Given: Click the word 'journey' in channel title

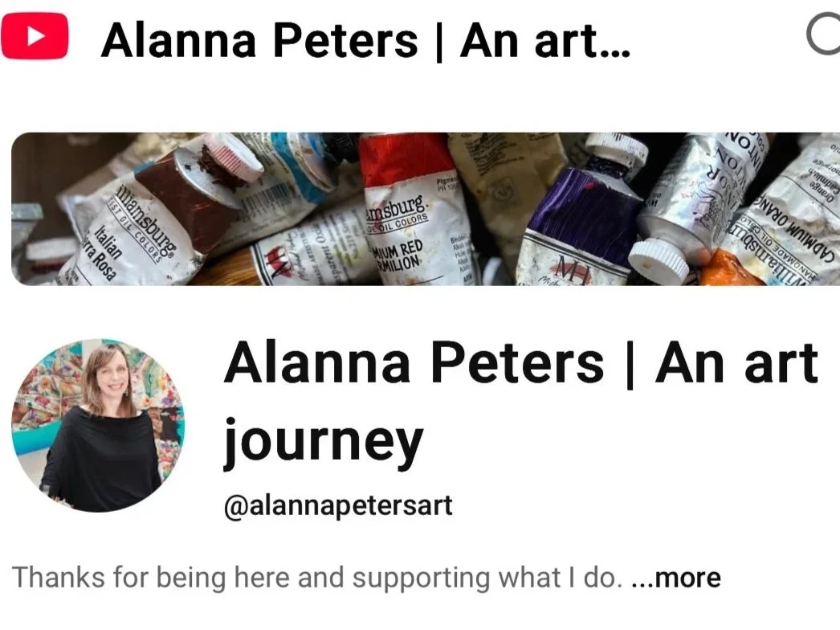Looking at the screenshot, I should point(324,444).
